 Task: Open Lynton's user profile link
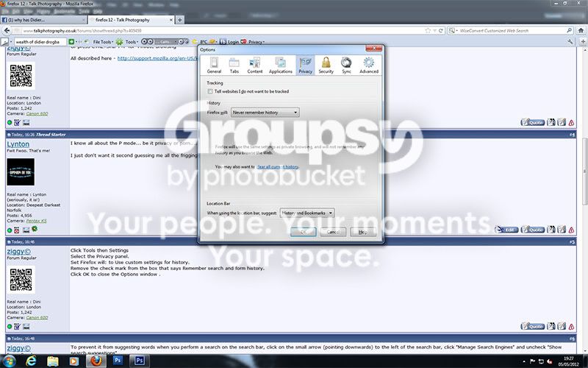18,144
